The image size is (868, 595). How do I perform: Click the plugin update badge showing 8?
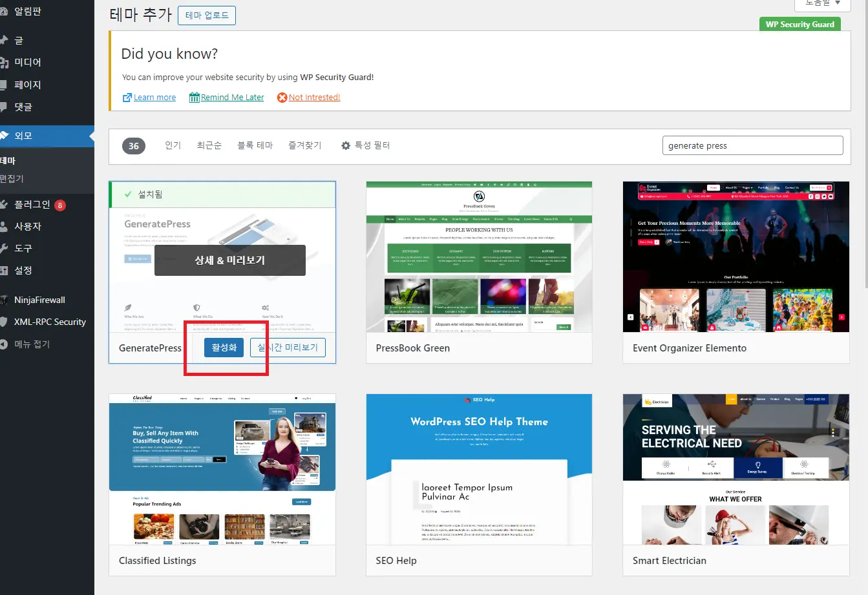pyautogui.click(x=60, y=205)
